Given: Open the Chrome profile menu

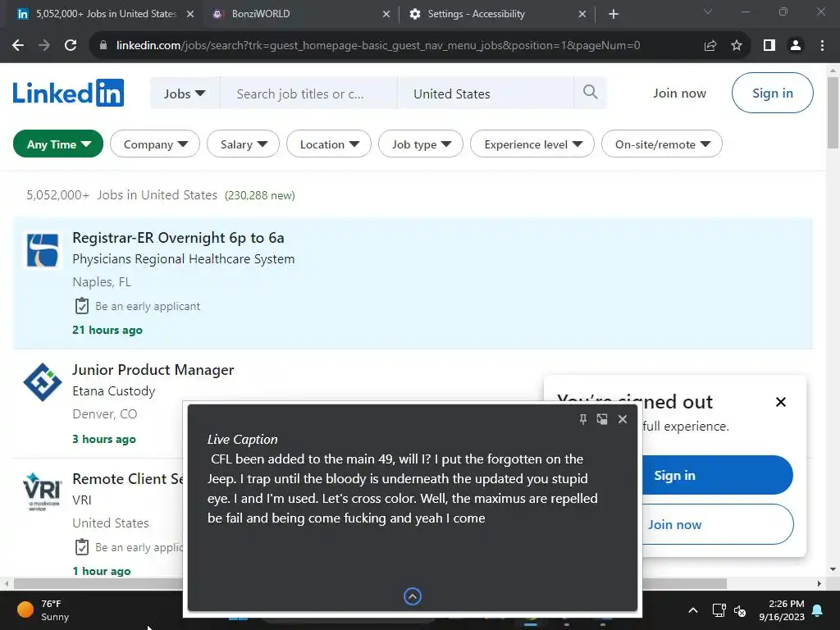Looking at the screenshot, I should tap(796, 46).
